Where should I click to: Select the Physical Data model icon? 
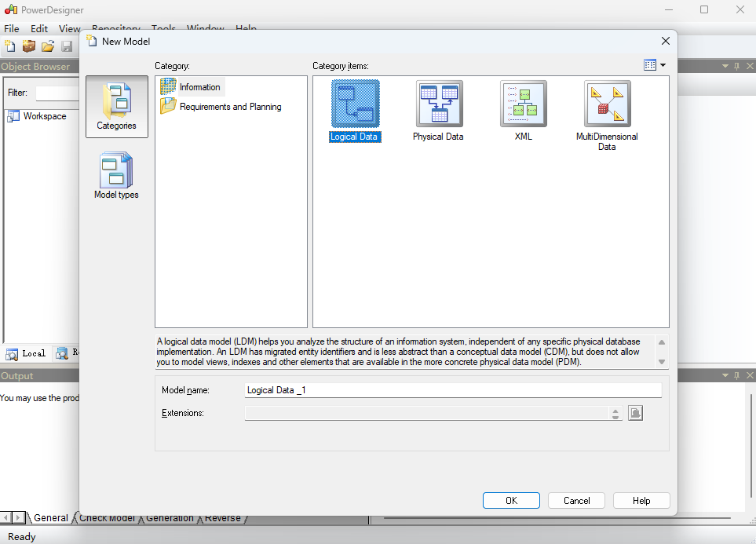pos(439,104)
